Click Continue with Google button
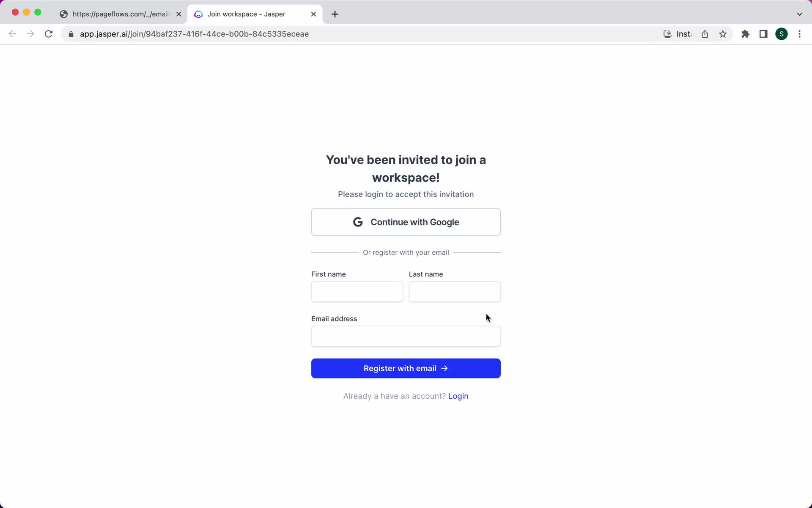812x508 pixels. (x=406, y=222)
